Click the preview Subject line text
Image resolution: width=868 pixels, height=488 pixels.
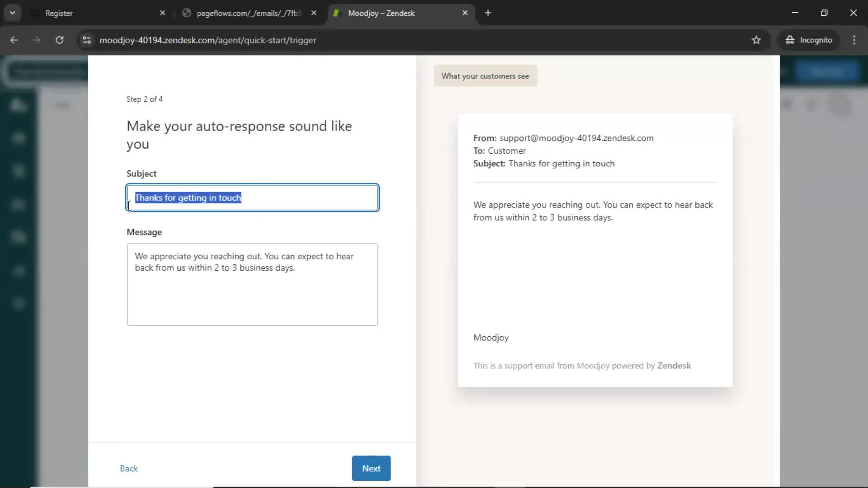pos(561,164)
